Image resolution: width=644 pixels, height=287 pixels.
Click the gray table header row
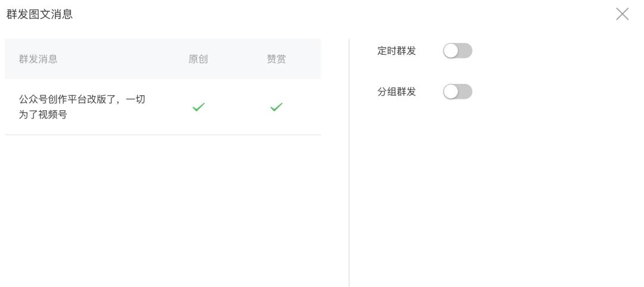(119, 59)
